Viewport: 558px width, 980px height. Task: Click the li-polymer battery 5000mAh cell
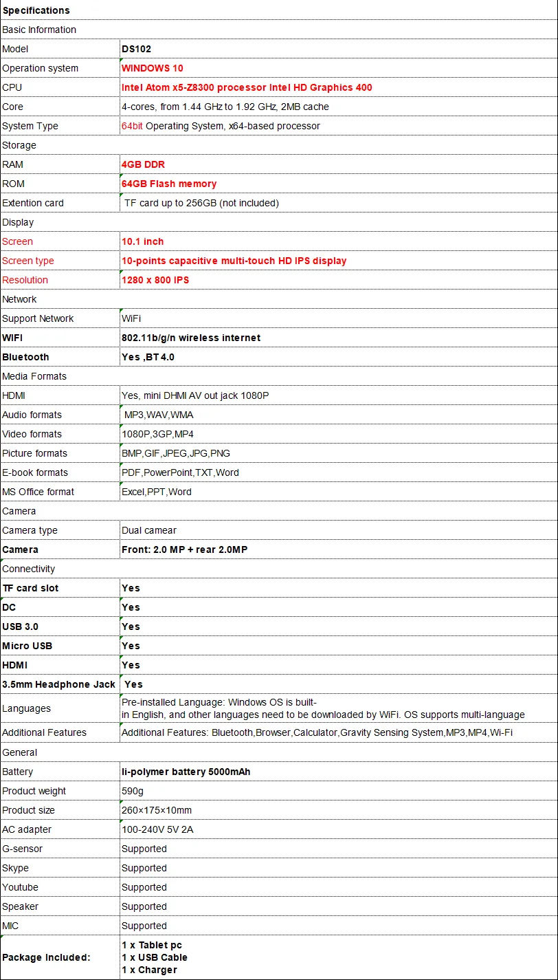[338, 772]
